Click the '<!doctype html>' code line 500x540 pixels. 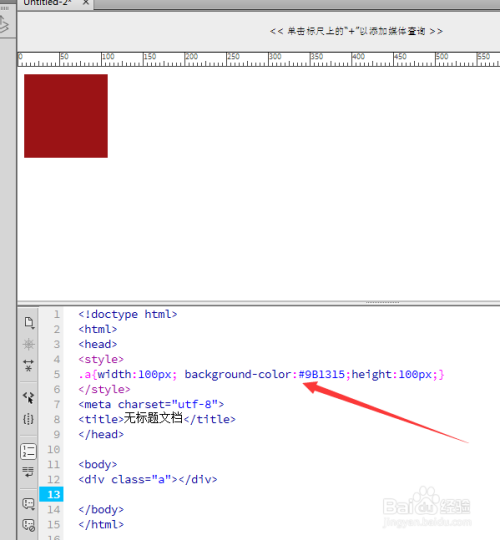pos(128,314)
